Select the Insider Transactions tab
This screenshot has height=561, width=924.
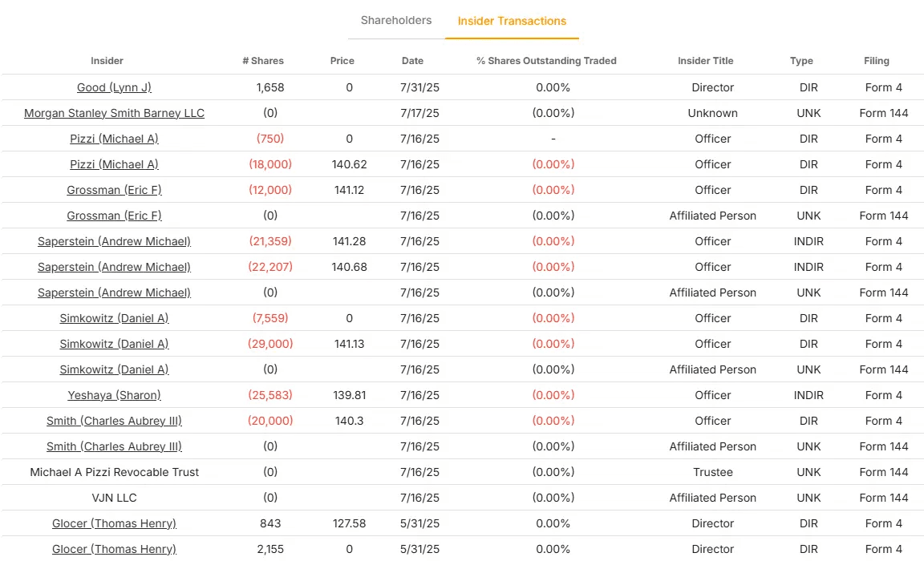[512, 22]
